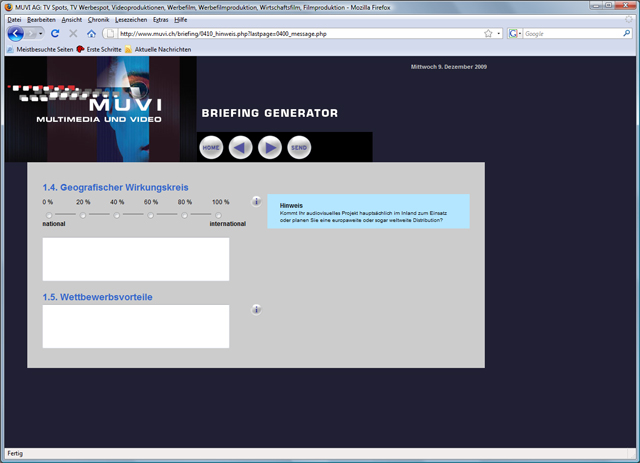Image resolution: width=640 pixels, height=463 pixels.
Task: Open info icon for Geografischer Wirkungskreis
Action: tap(256, 202)
